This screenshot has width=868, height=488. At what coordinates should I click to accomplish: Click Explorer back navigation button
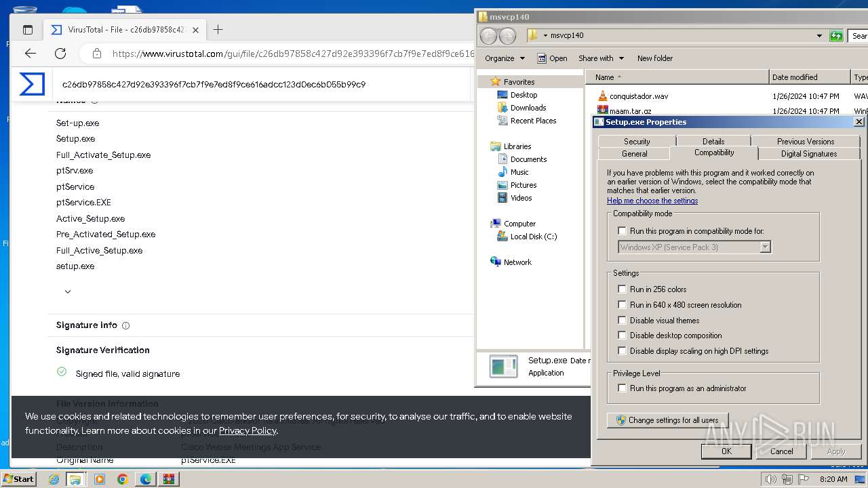tap(488, 36)
